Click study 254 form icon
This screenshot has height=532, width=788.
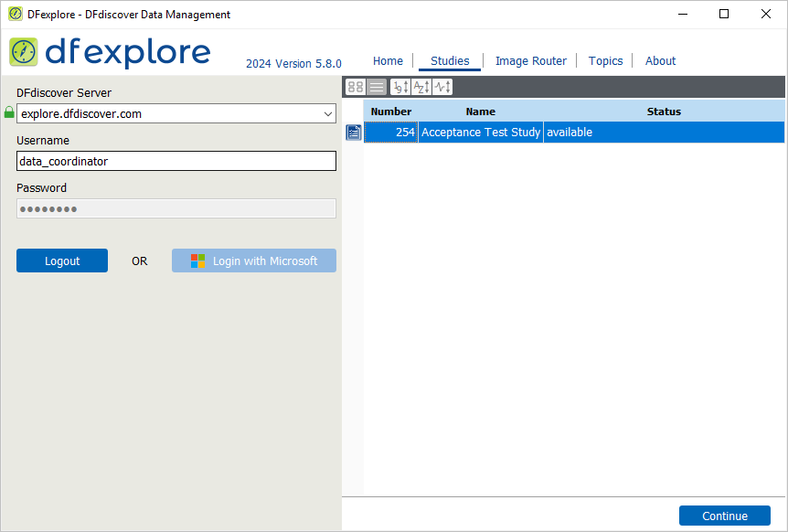[x=353, y=133]
